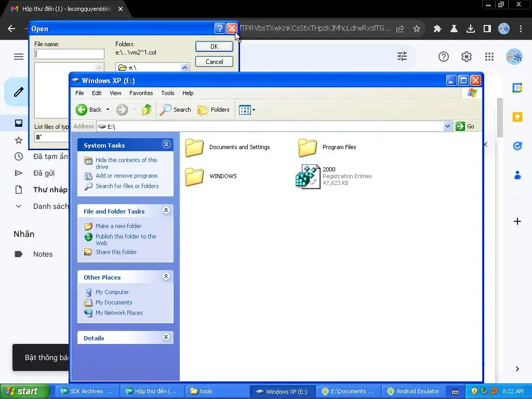Select the Documents and Settings folder
The height and width of the screenshot is (399, 532).
[228, 148]
